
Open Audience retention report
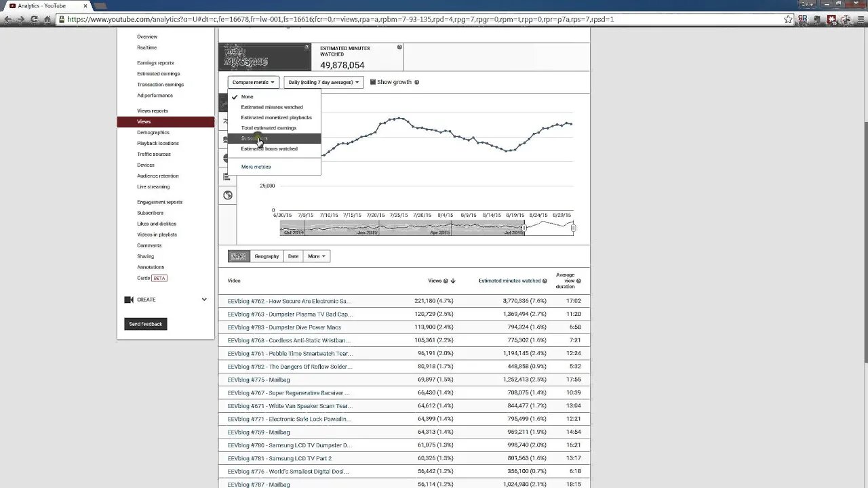[x=158, y=176]
